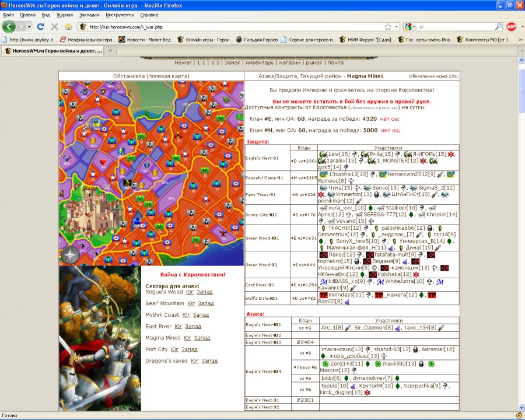
Task: Open the Замок link in the page navigation
Action: click(x=232, y=62)
